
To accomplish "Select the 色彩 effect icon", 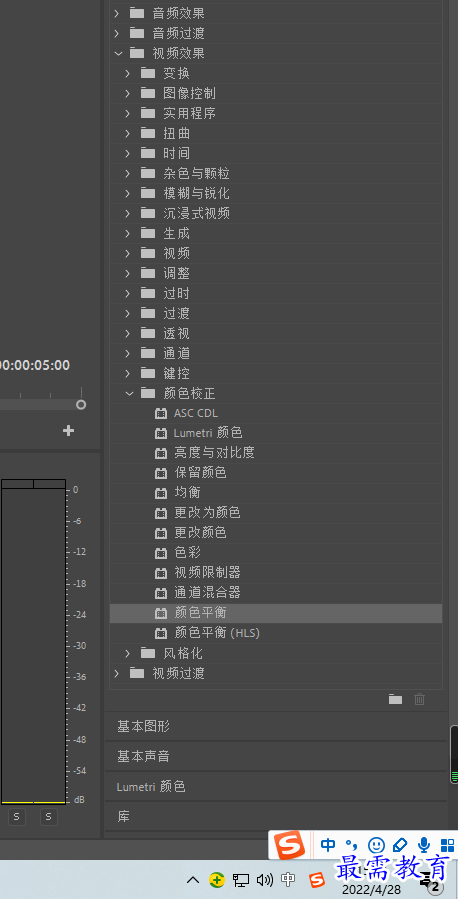I will point(161,553).
